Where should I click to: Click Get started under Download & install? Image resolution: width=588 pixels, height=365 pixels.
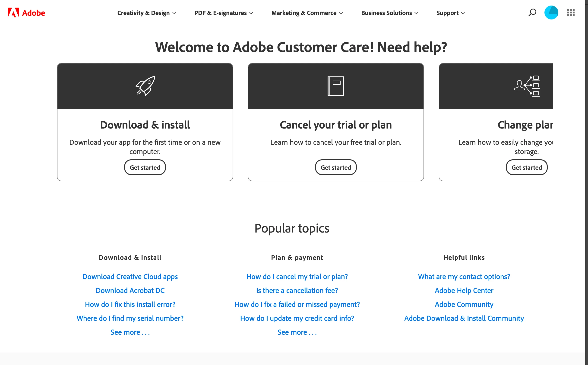145,167
